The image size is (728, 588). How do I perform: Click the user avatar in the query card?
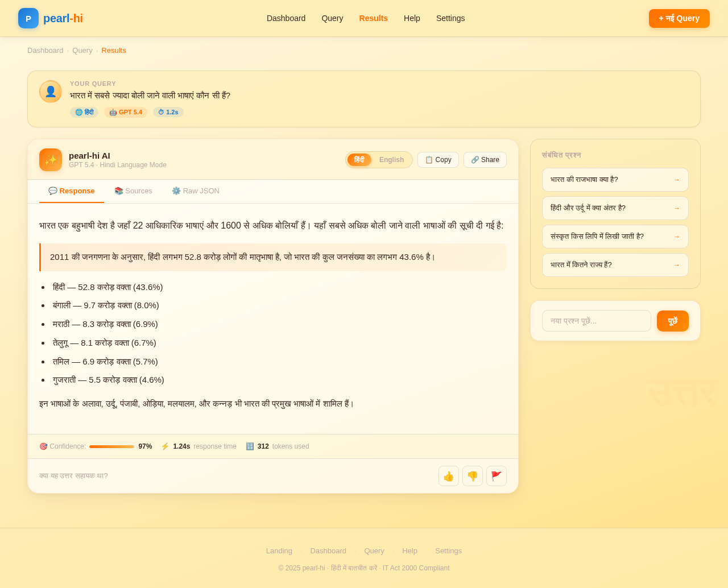[51, 92]
